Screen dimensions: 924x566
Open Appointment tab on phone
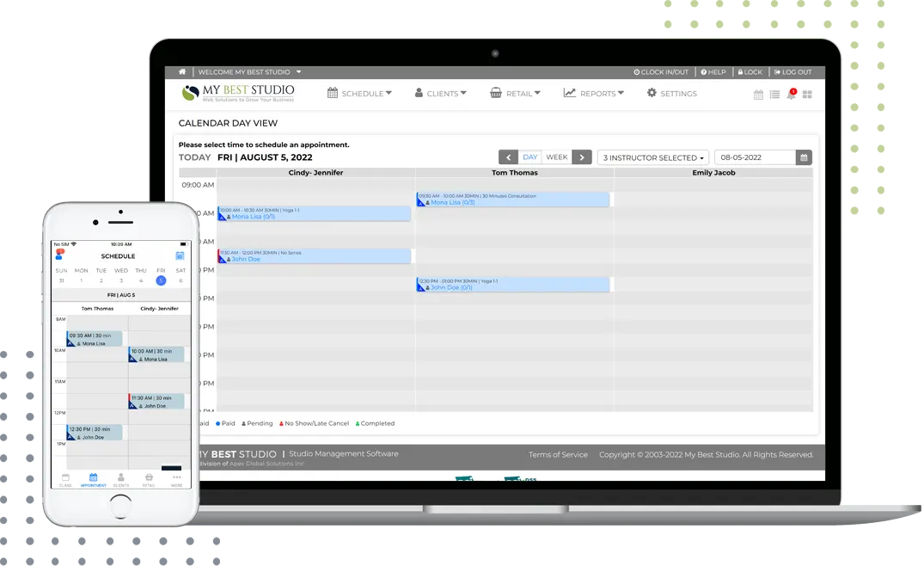93,479
